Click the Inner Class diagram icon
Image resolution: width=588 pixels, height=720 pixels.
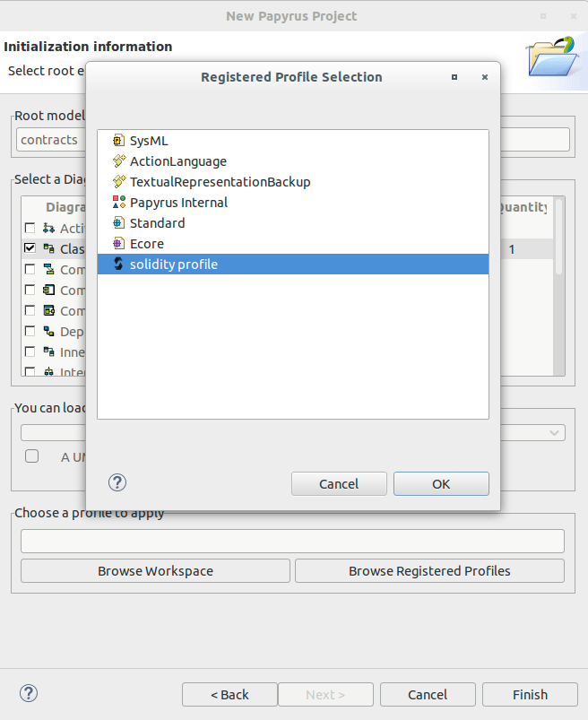coord(48,351)
